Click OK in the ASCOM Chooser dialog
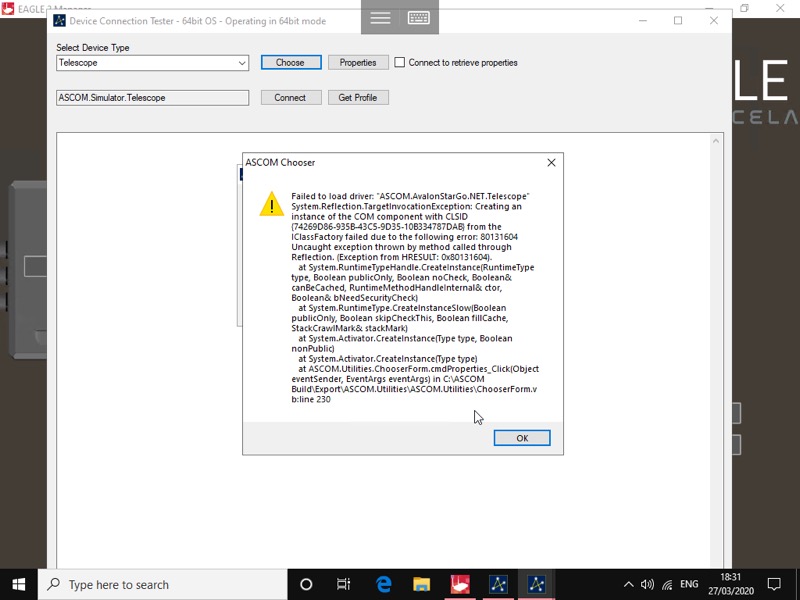 pos(522,438)
